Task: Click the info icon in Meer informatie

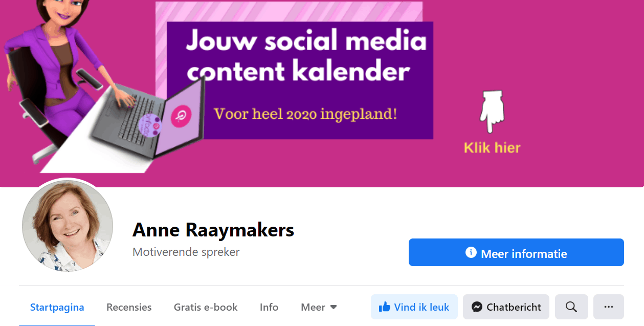Action: pos(471,252)
